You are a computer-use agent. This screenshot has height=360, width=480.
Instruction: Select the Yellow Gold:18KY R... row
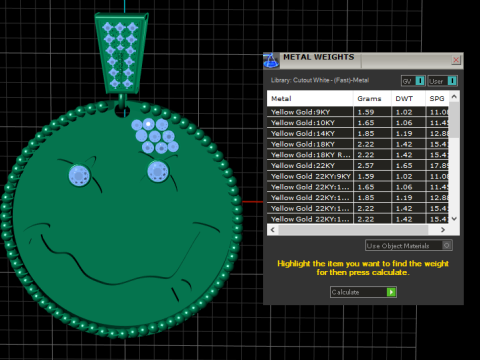click(x=358, y=155)
